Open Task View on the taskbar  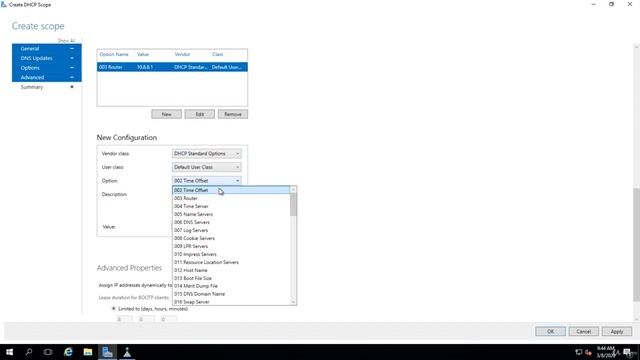click(x=48, y=352)
